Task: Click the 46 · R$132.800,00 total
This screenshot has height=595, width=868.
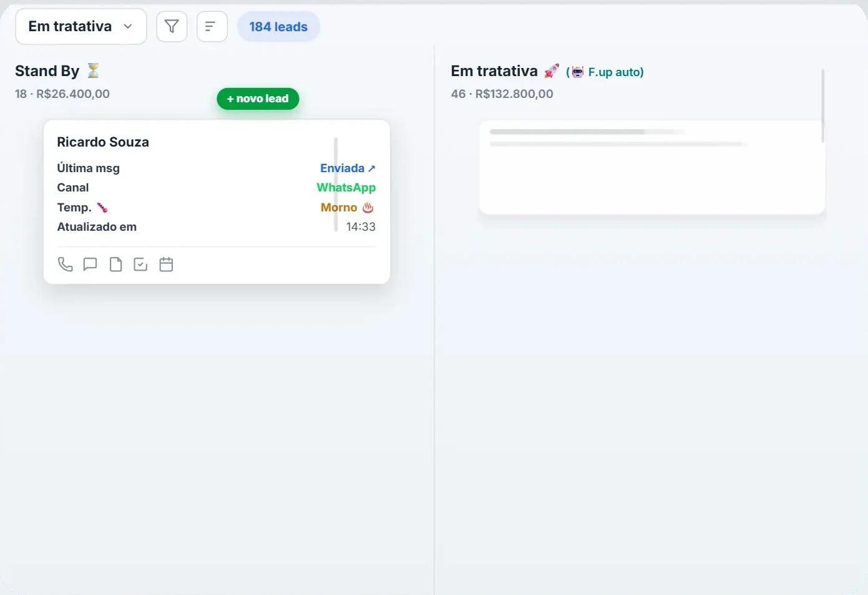Action: coord(502,94)
